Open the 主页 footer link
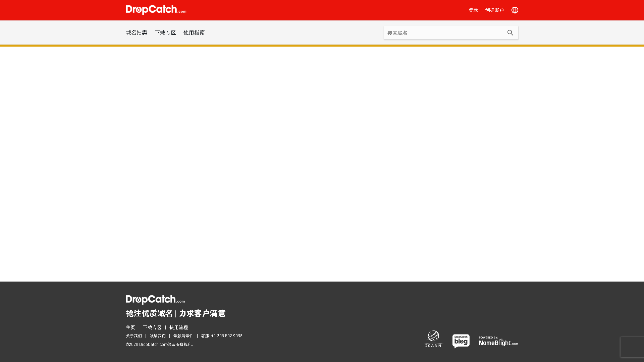Image resolution: width=644 pixels, height=362 pixels. (130, 327)
